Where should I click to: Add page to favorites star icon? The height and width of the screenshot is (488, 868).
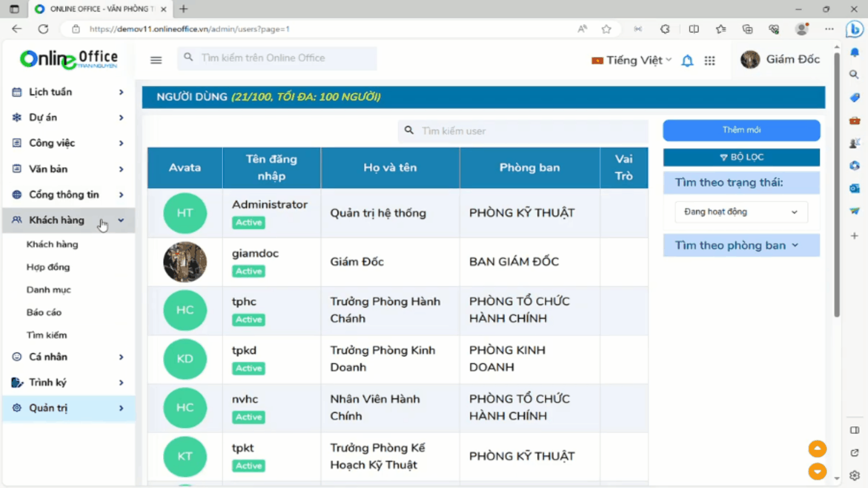tap(606, 29)
